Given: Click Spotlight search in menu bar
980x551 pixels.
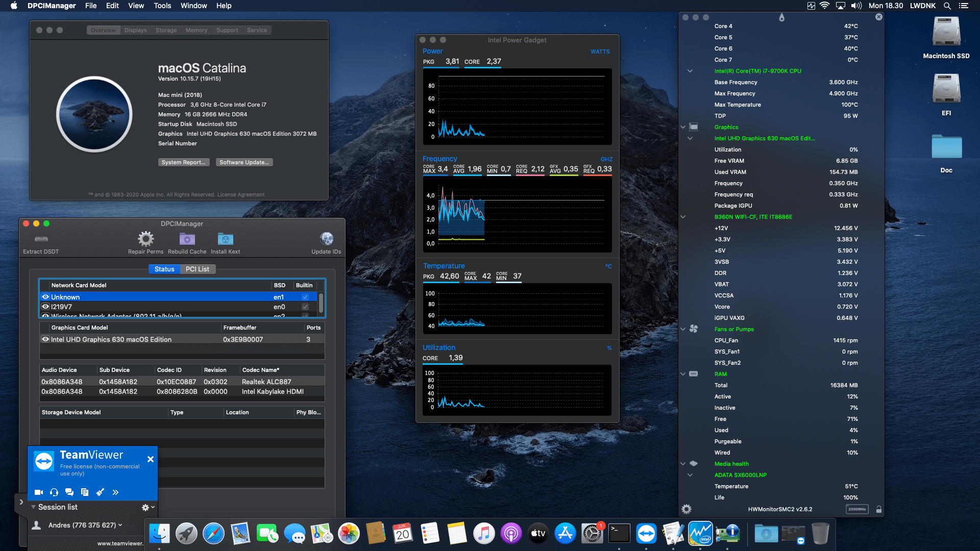Looking at the screenshot, I should pyautogui.click(x=947, y=6).
